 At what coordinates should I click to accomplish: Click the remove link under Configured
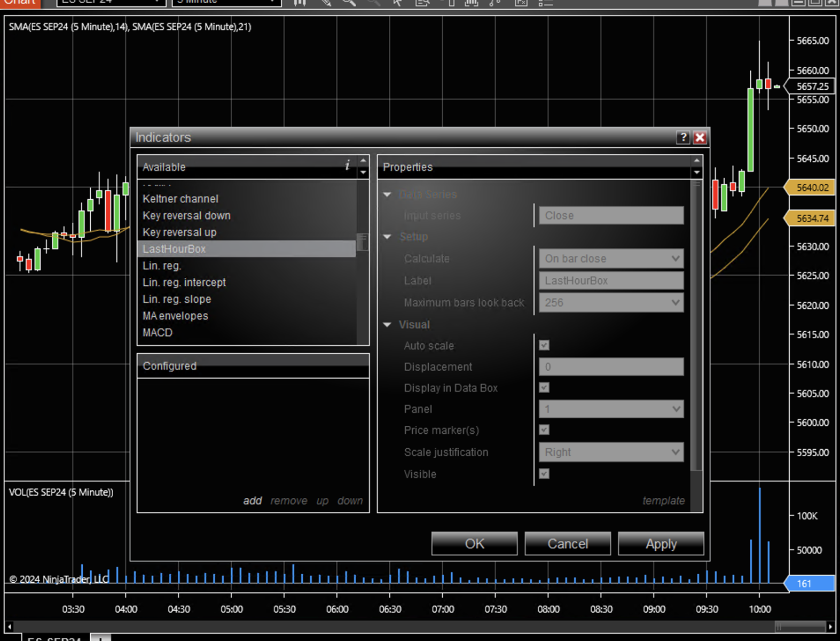pos(289,501)
